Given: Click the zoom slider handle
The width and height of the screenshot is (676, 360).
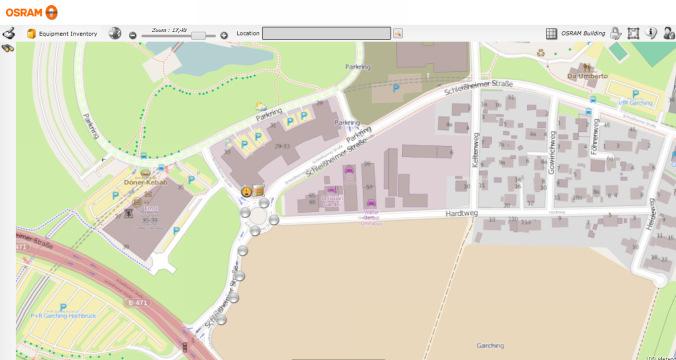Looking at the screenshot, I should click(198, 35).
